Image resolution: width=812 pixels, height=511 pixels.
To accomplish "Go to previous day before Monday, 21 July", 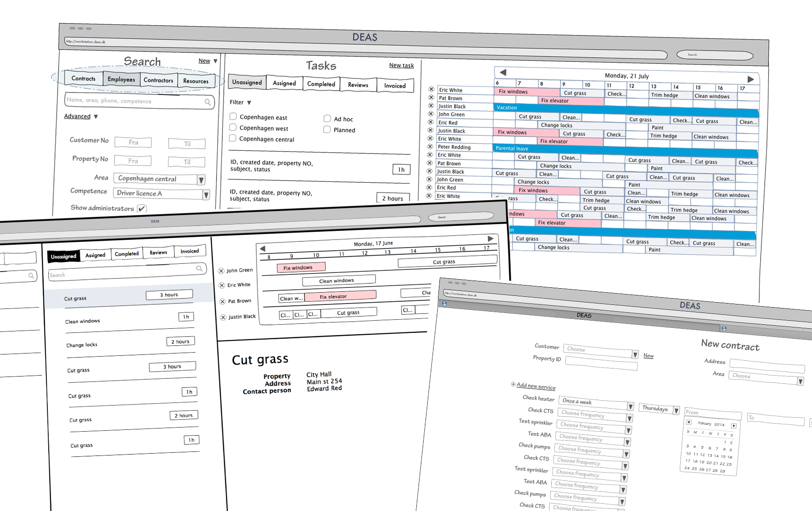I will coord(503,72).
